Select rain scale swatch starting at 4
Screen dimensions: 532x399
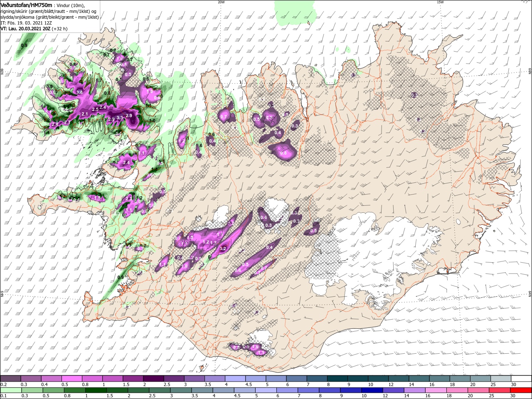pyautogui.click(x=224, y=390)
